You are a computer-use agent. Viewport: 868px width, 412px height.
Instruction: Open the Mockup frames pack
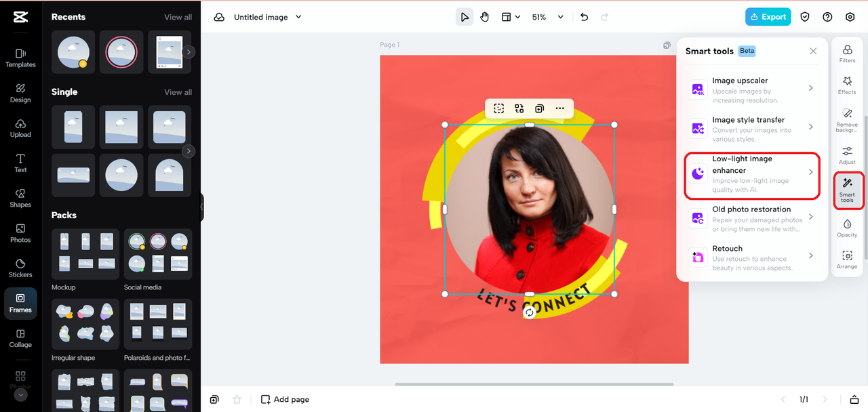85,255
